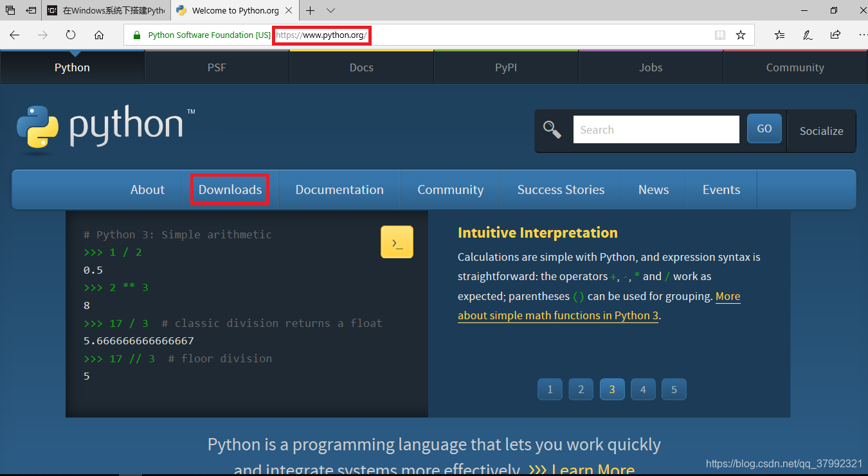Open the About menu
The image size is (868, 476).
(147, 190)
